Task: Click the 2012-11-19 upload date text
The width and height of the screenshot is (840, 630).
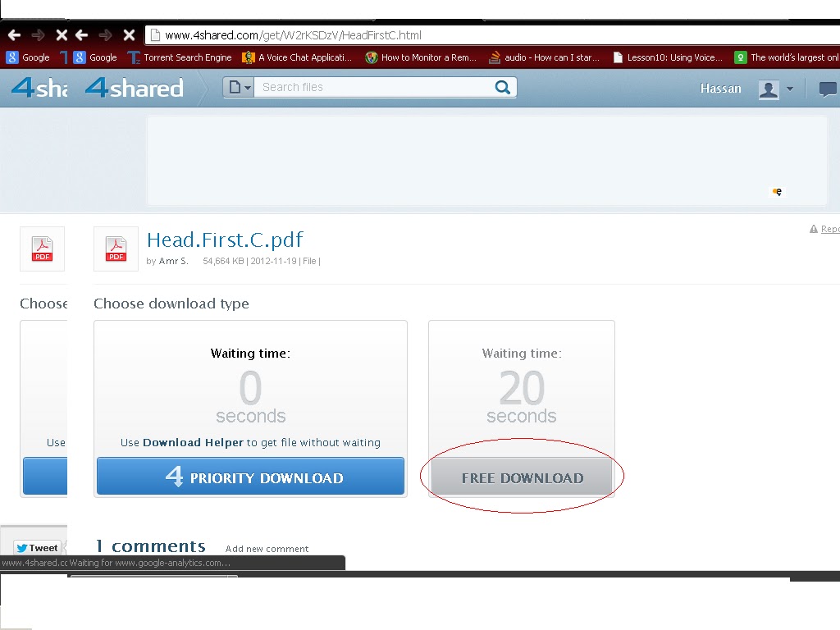Action: [273, 261]
